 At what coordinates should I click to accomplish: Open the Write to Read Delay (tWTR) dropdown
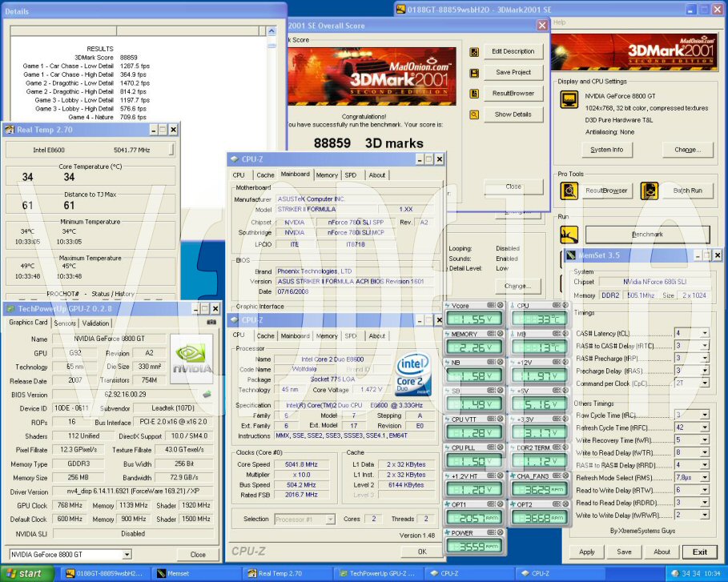705,452
